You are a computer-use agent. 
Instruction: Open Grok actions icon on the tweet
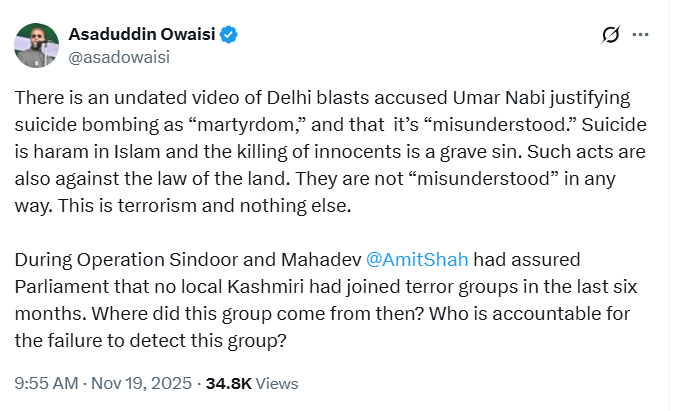click(610, 35)
